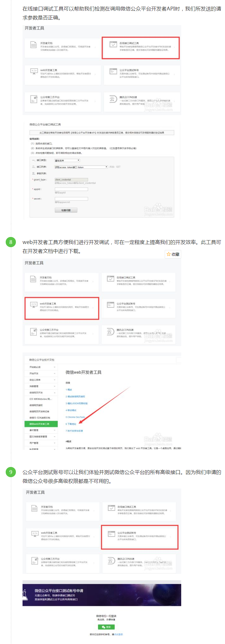Click the 检查问题 button
This screenshot has width=225, height=644.
pyautogui.click(x=66, y=210)
